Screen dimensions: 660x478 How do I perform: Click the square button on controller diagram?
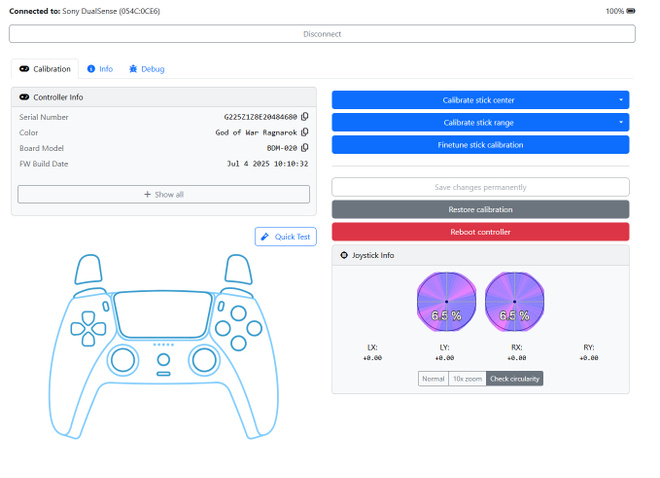click(223, 328)
